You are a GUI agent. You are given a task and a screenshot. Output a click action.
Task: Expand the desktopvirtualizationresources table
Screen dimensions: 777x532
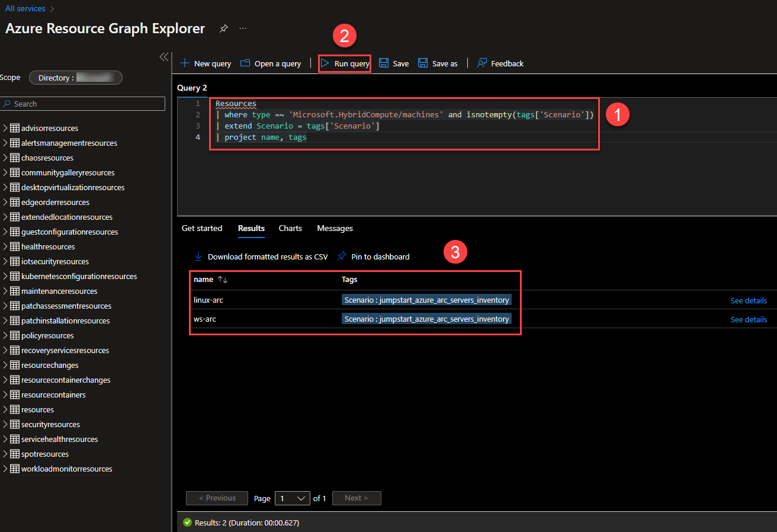point(5,187)
